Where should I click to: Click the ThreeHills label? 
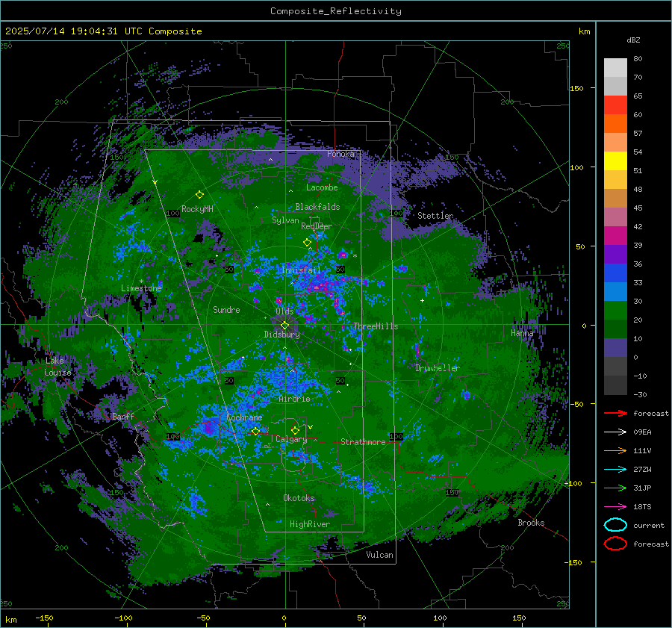coord(376,326)
